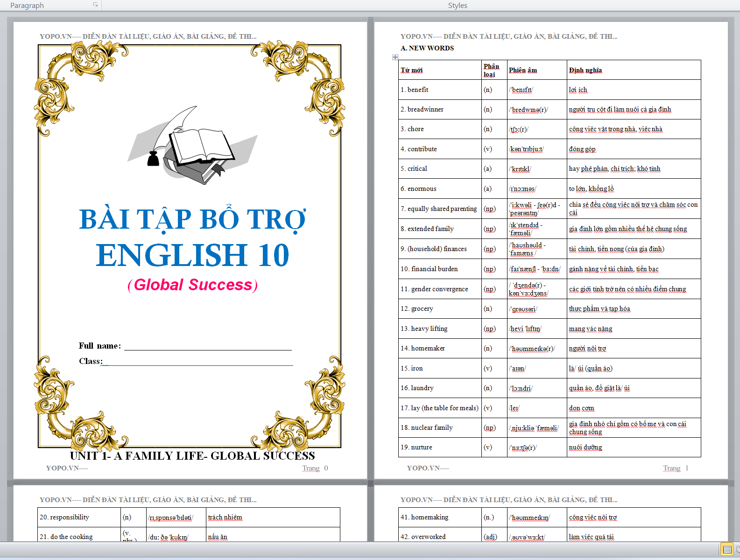This screenshot has width=740, height=560.
Task: Click the 'Trang 1' page footer
Action: [x=676, y=468]
